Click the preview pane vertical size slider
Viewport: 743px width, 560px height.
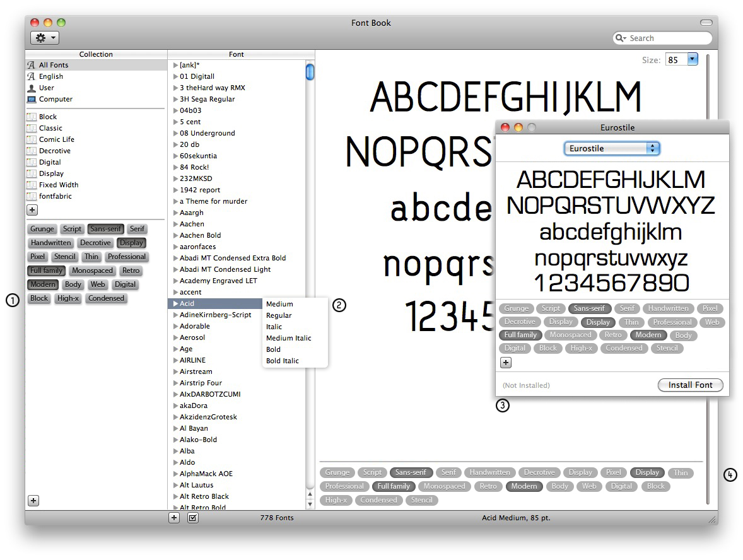[x=708, y=279]
